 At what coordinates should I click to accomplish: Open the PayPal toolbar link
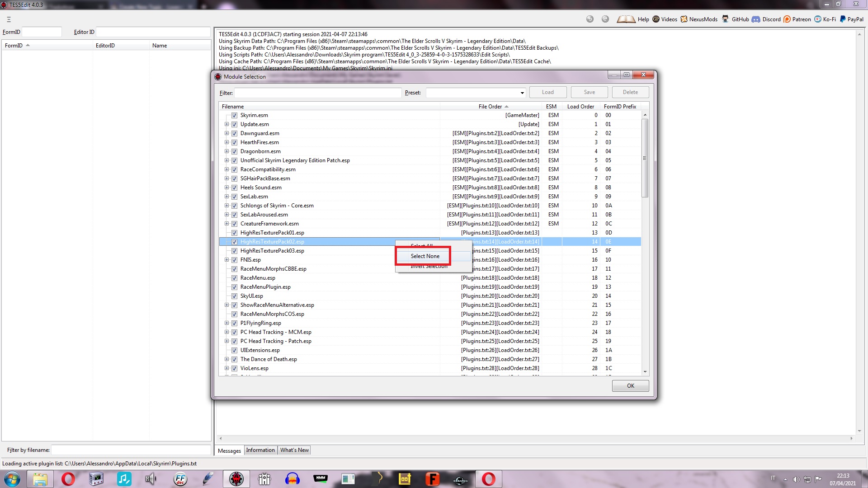tap(851, 19)
